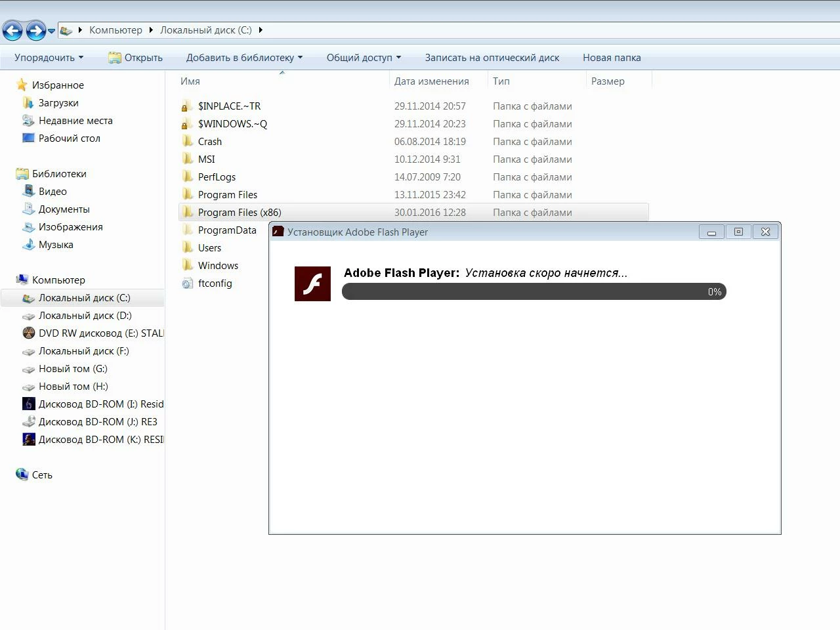Select Локальный диск (C:) breadcrumb
The width and height of the screenshot is (840, 630).
[206, 30]
